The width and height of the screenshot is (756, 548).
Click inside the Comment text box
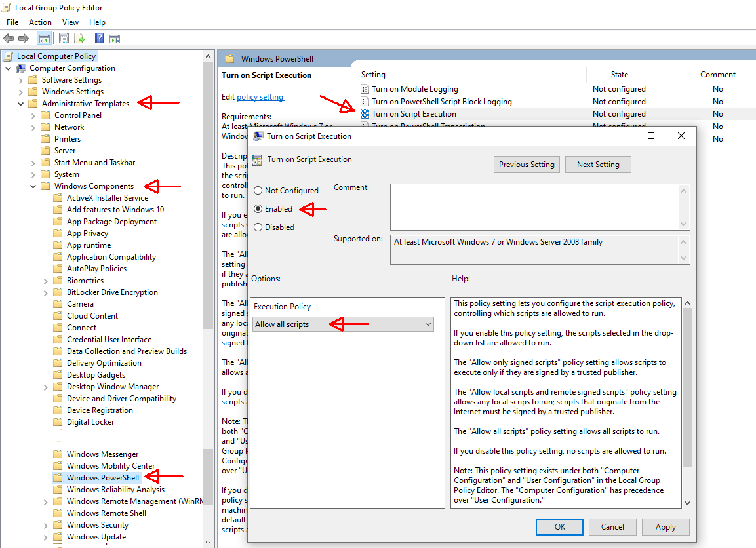534,206
